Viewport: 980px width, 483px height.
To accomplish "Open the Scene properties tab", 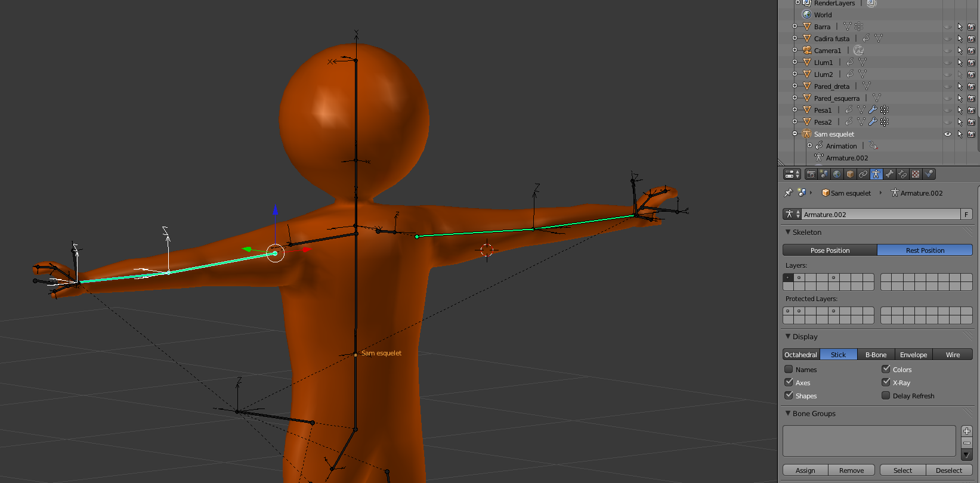I will (824, 174).
